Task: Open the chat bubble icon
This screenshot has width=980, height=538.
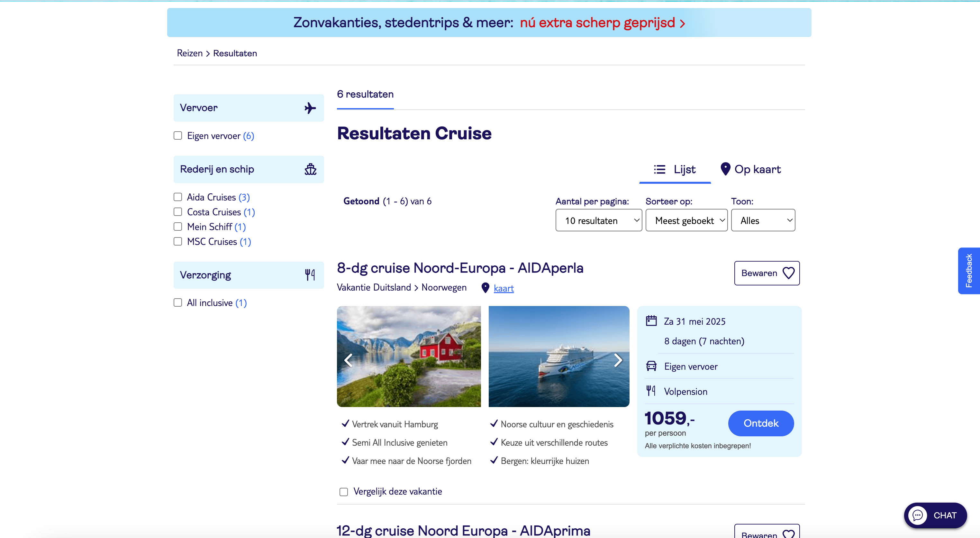Action: 918,515
